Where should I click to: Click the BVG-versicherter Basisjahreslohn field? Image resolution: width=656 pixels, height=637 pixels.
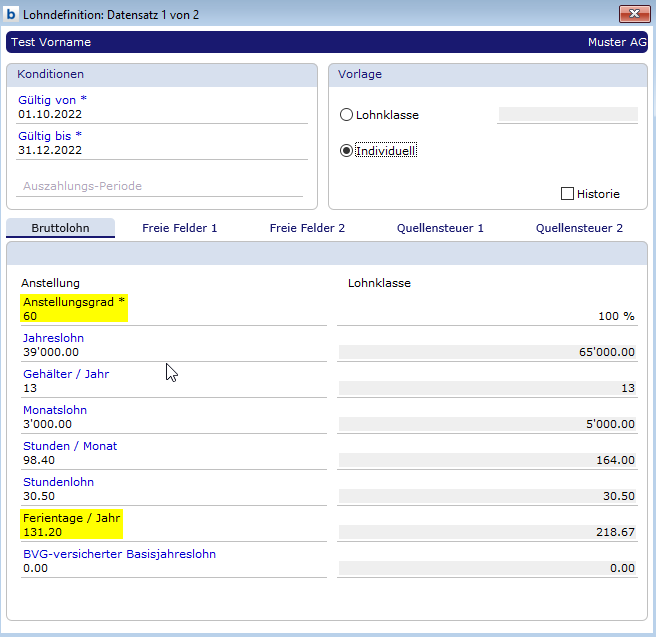coord(170,568)
